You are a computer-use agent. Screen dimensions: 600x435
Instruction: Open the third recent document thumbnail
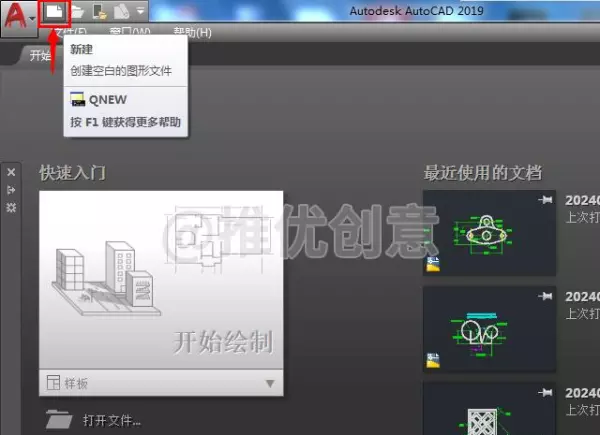point(489,409)
